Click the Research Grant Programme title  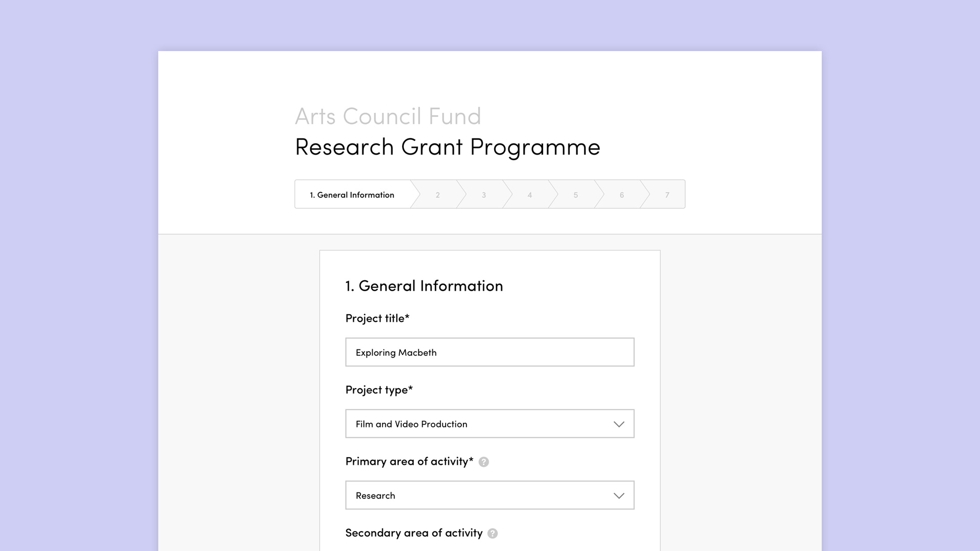pos(448,147)
